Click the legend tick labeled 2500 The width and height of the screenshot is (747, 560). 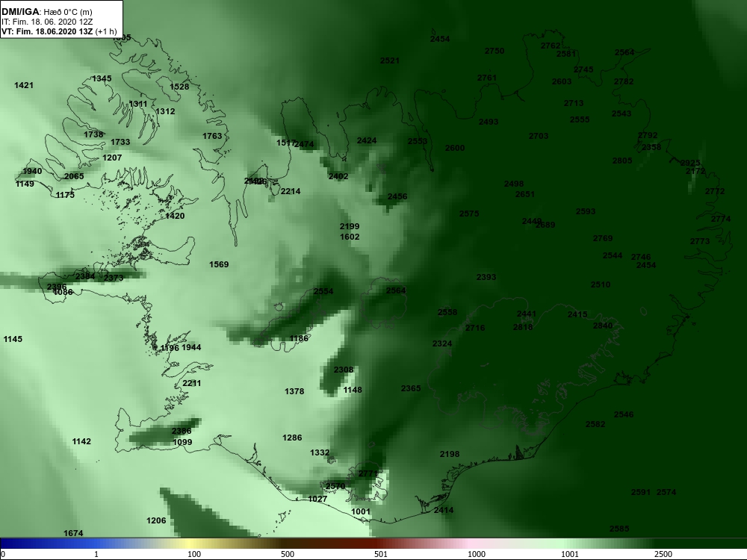click(x=663, y=554)
